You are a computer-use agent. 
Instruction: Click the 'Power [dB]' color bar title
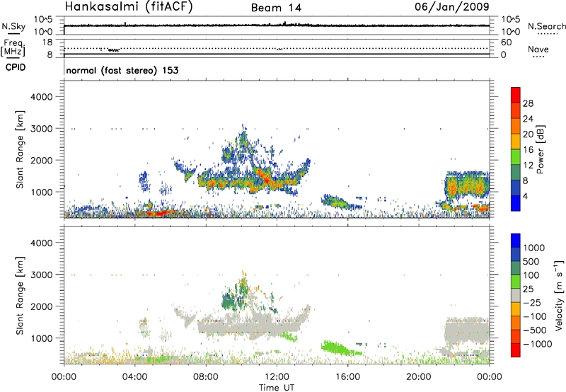pos(541,149)
